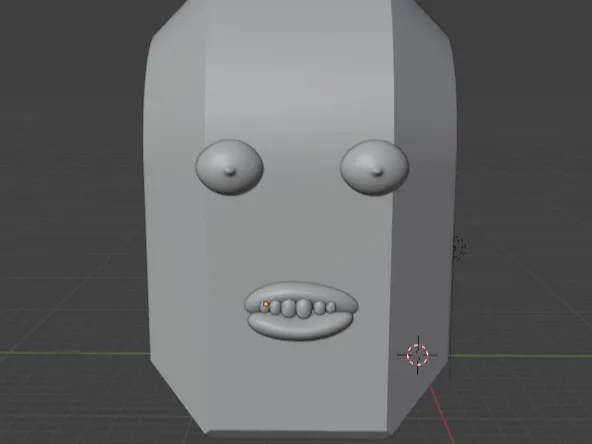592x444 pixels.
Task: Select the left eye sphere on the head
Action: point(229,167)
